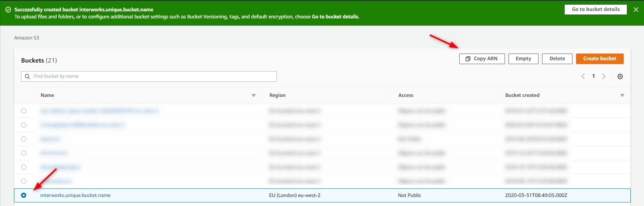Click the success checkmark icon in banner
The width and height of the screenshot is (644, 206).
(8, 9)
